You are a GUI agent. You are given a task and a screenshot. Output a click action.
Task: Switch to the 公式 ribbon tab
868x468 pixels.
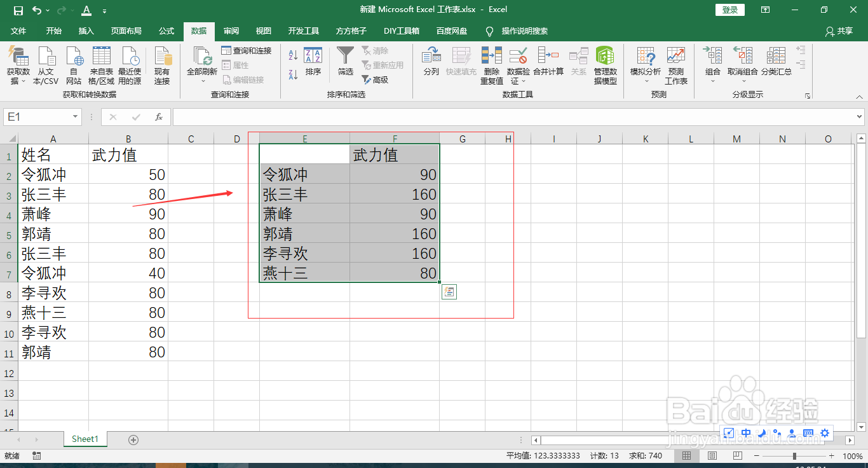point(166,31)
